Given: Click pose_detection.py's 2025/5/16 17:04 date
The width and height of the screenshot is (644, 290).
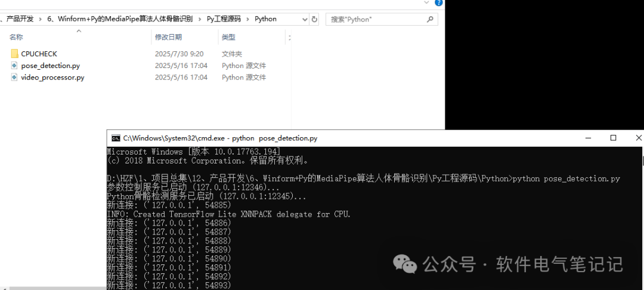Looking at the screenshot, I should pos(181,66).
